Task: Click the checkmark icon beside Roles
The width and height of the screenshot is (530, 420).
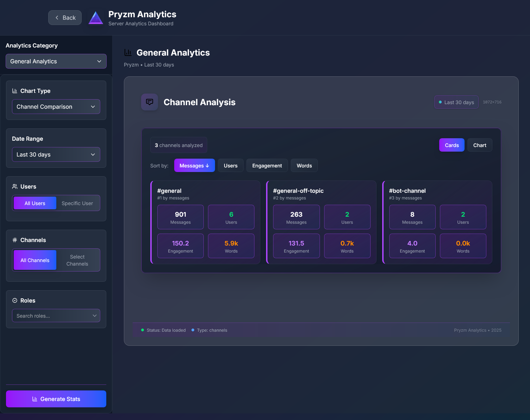Action: pyautogui.click(x=14, y=300)
